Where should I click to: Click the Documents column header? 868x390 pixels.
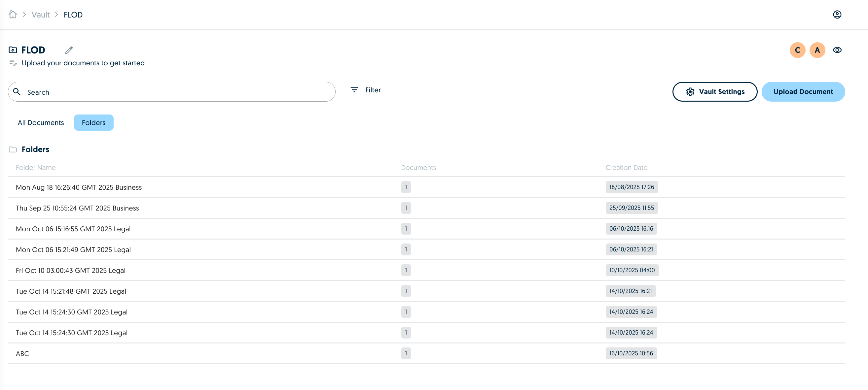(x=418, y=168)
